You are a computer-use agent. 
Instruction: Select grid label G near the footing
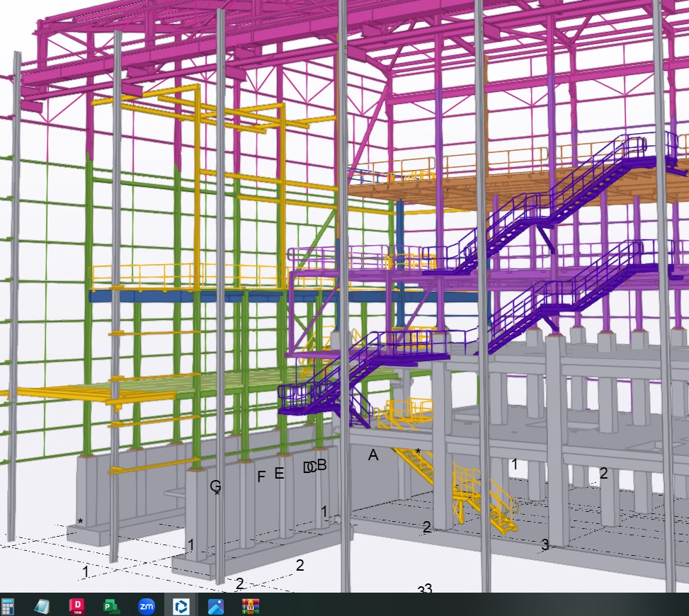(x=215, y=486)
